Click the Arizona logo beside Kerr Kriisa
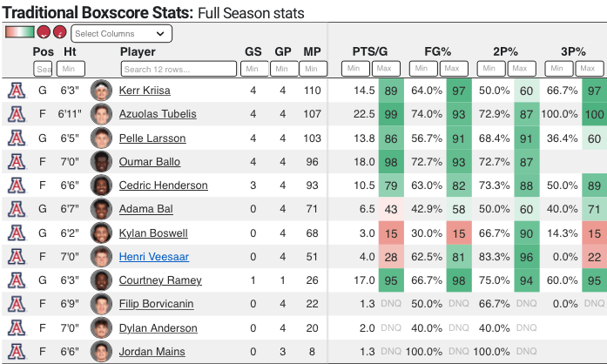This screenshot has width=607, height=364. (16, 91)
